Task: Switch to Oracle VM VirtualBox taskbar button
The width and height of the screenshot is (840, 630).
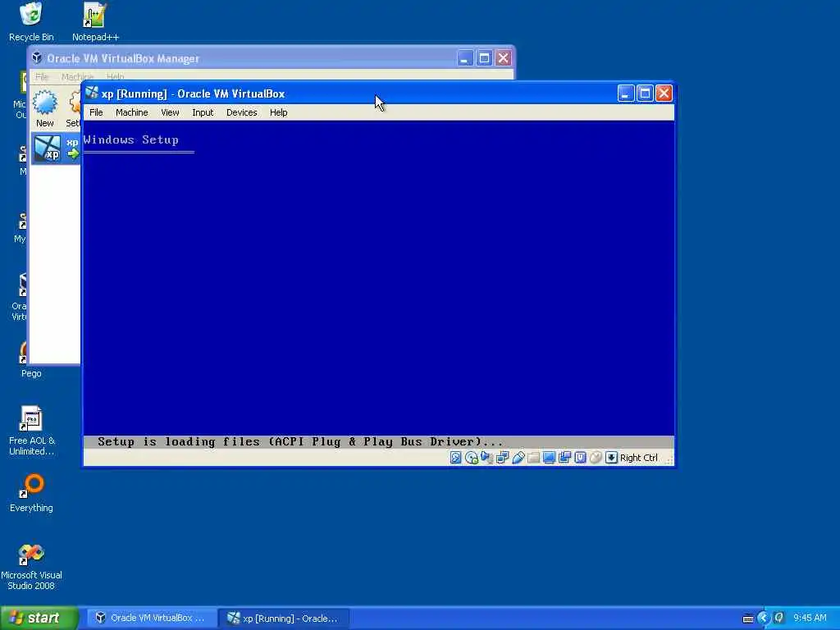Action: click(150, 619)
